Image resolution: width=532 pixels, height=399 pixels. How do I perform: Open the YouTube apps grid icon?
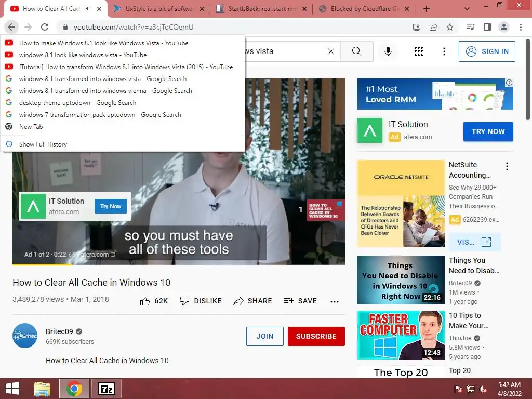[419, 51]
